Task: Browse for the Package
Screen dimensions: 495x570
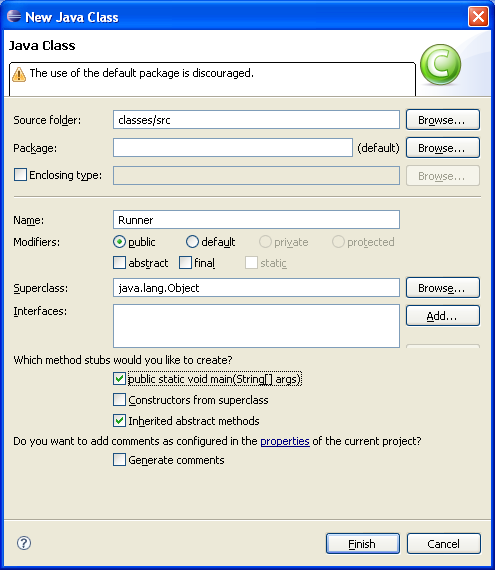Action: [x=443, y=148]
